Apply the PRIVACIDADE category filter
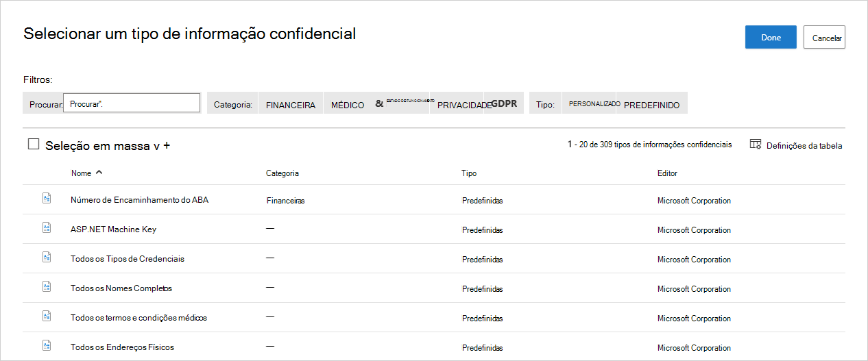 [x=463, y=105]
